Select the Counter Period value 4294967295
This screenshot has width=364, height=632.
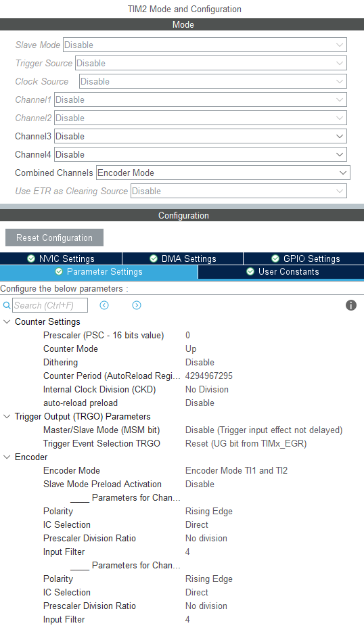point(209,376)
